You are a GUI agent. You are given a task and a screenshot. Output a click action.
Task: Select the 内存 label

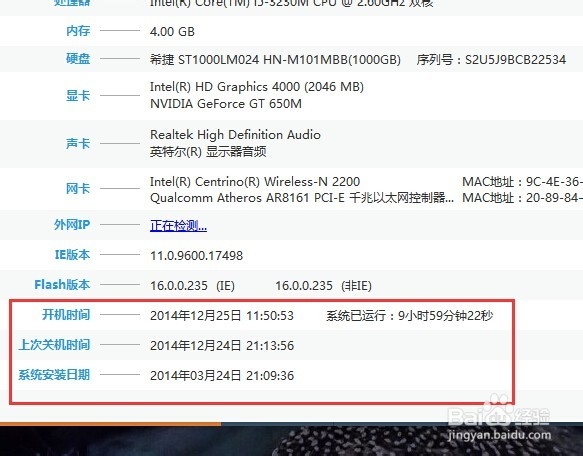pos(78,31)
